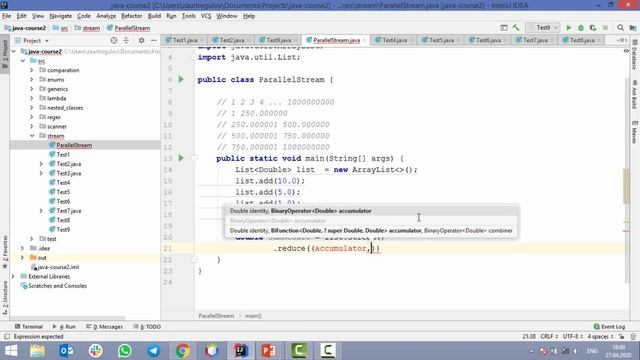Open Chrome from the taskbar
640x360 pixels.
182,351
